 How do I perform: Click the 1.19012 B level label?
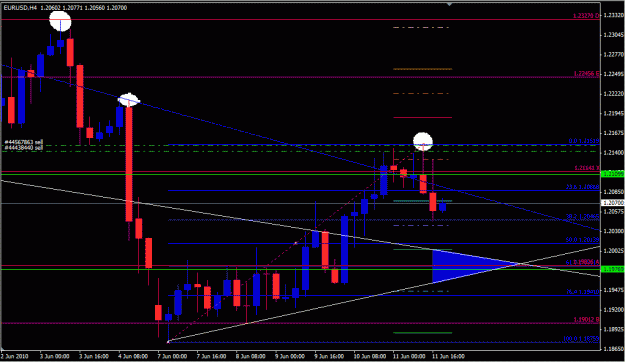(586, 319)
